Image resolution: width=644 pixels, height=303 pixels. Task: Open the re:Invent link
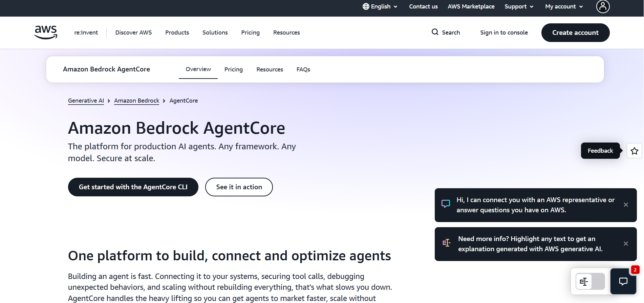point(86,33)
